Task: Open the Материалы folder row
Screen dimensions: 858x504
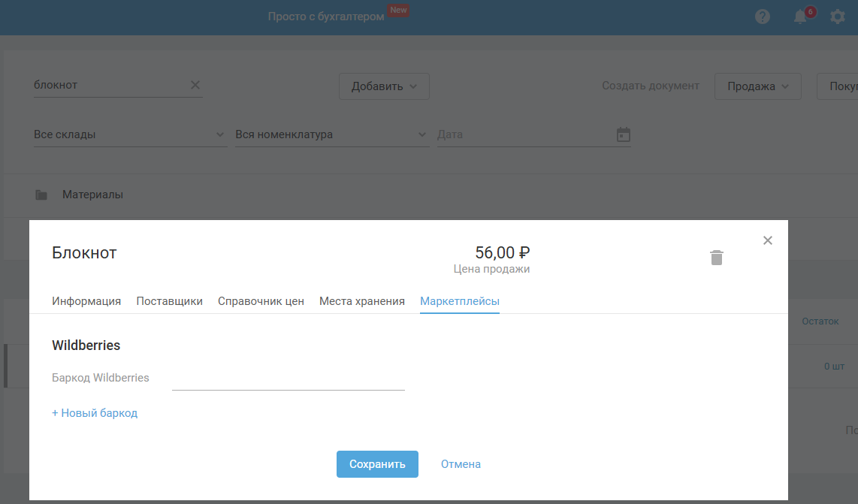Action: click(x=431, y=195)
